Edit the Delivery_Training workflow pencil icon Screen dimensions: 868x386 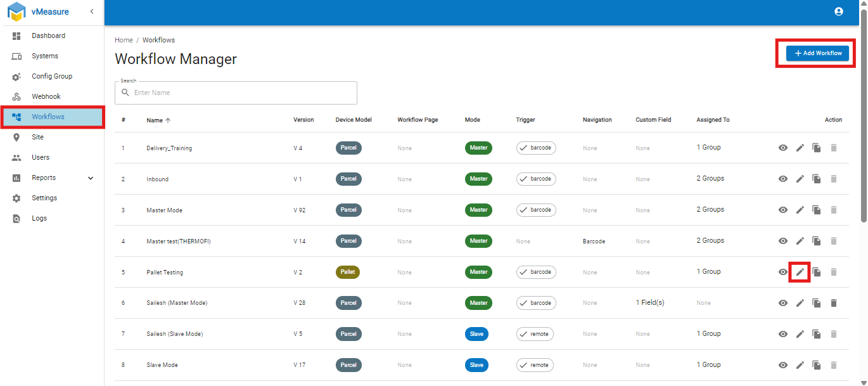tap(800, 148)
